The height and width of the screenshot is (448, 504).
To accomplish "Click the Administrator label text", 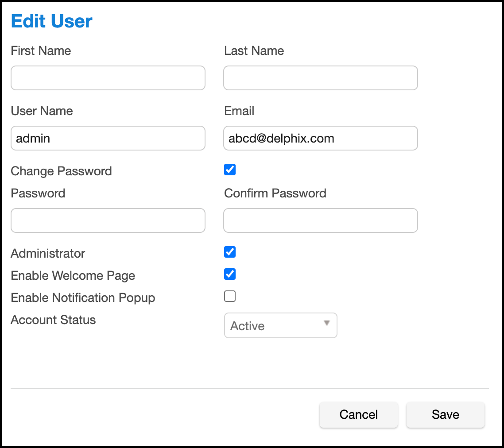I will pyautogui.click(x=48, y=254).
